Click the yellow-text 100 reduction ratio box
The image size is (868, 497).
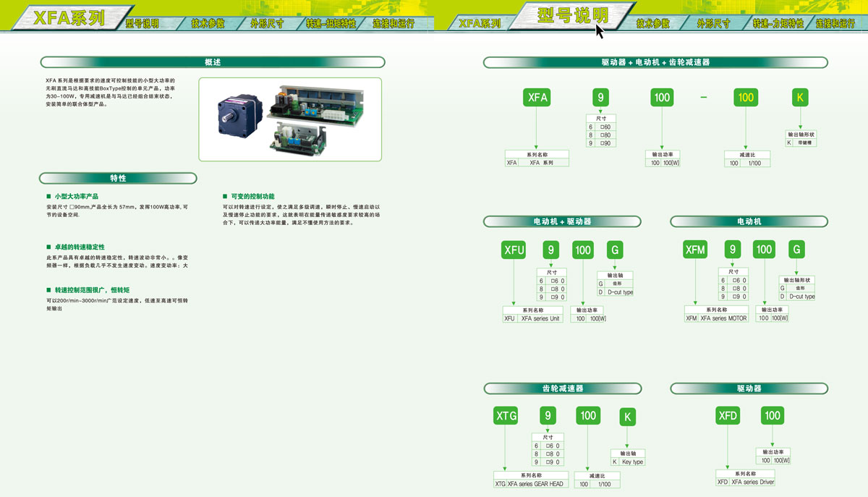746,98
